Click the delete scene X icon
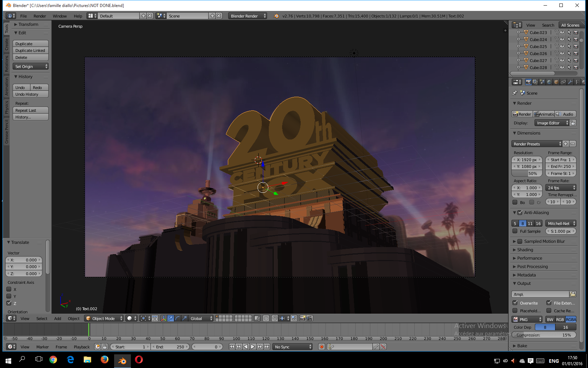Screen dimensions: 588x368 219,16
